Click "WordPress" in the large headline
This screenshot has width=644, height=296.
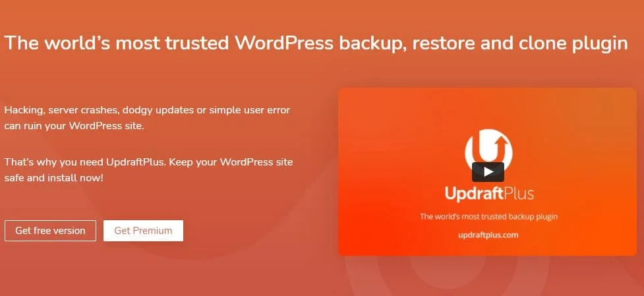click(x=283, y=43)
